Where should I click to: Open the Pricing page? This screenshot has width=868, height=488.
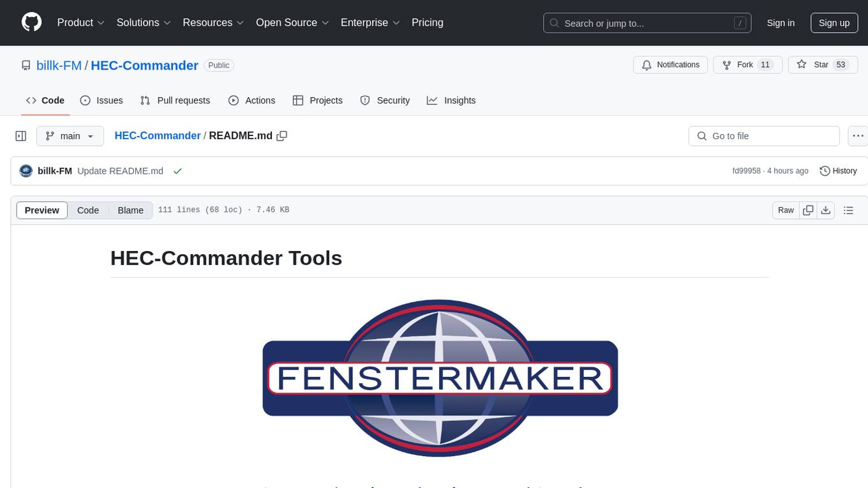[428, 22]
